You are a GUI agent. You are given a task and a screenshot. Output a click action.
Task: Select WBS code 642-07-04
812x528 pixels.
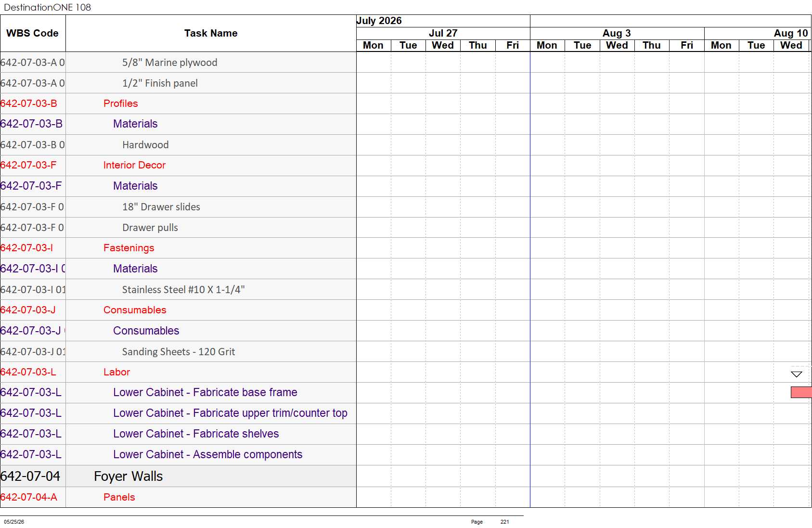click(30, 476)
